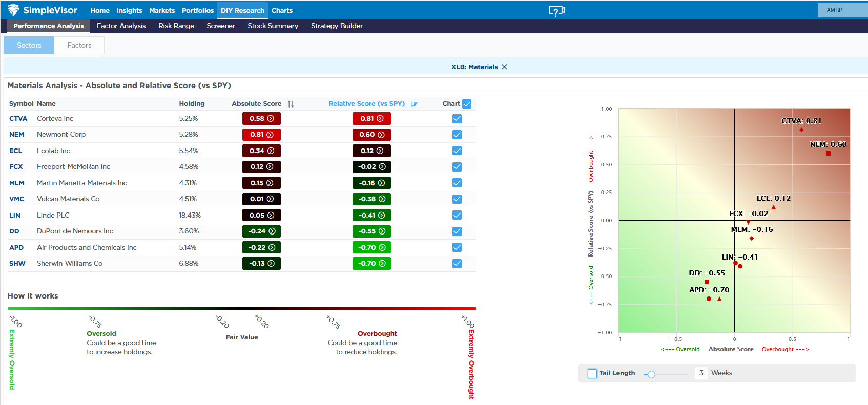Open VMC absolute score 0.01 arrow
This screenshot has width=868, height=405.
270,199
